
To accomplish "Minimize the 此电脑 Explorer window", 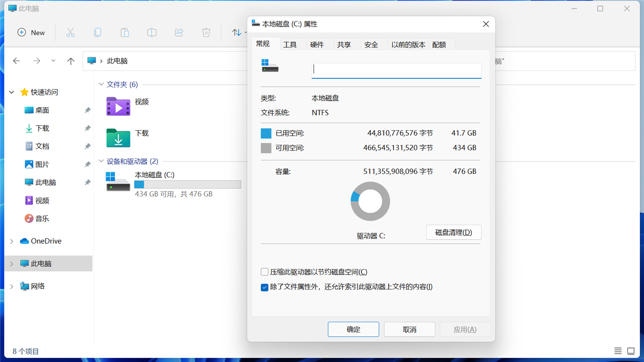I will click(574, 9).
